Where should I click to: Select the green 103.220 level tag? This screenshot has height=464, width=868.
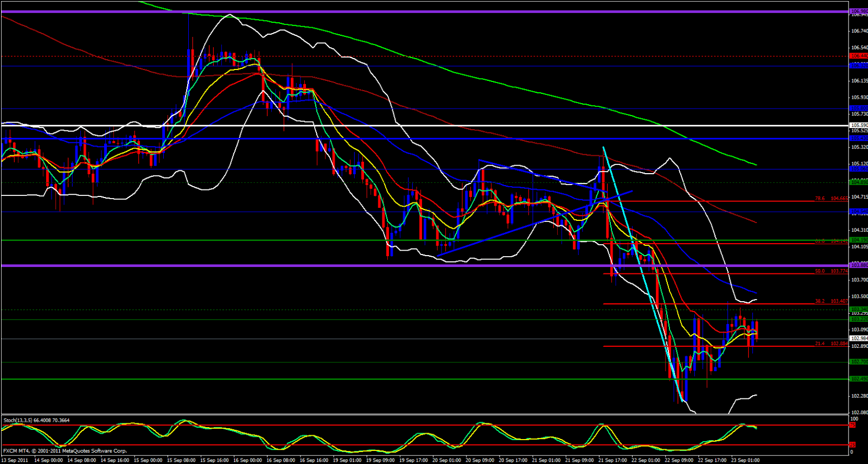859,320
